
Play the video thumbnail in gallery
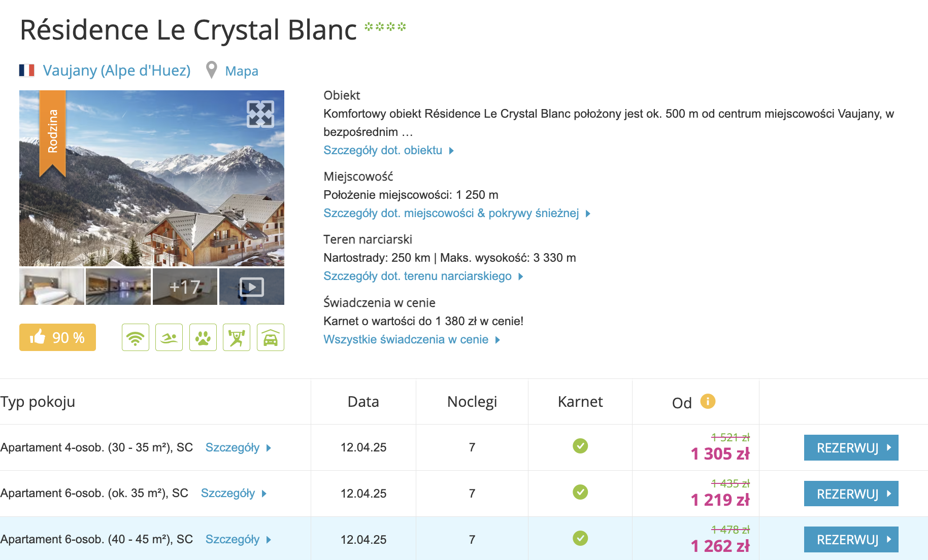[x=252, y=287]
